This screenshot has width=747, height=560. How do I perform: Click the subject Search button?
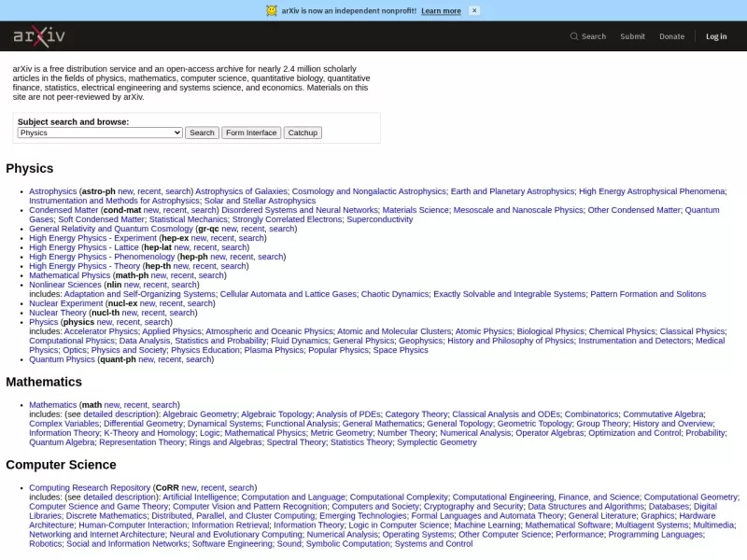coord(202,133)
